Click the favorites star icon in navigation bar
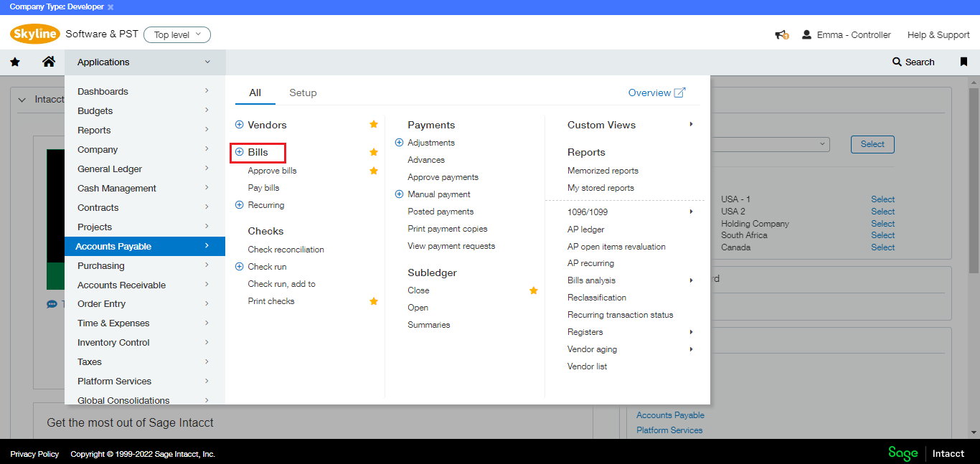Viewport: 980px width, 464px height. [14, 62]
